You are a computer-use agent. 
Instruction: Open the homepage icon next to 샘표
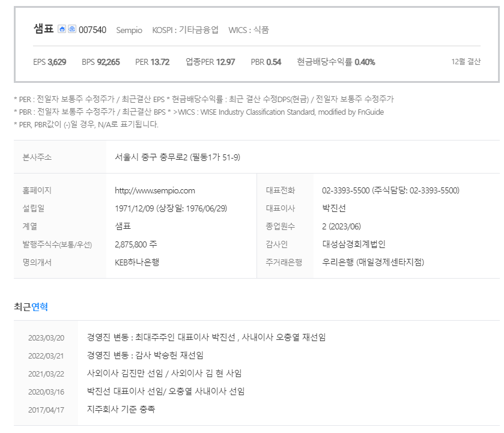click(x=62, y=29)
